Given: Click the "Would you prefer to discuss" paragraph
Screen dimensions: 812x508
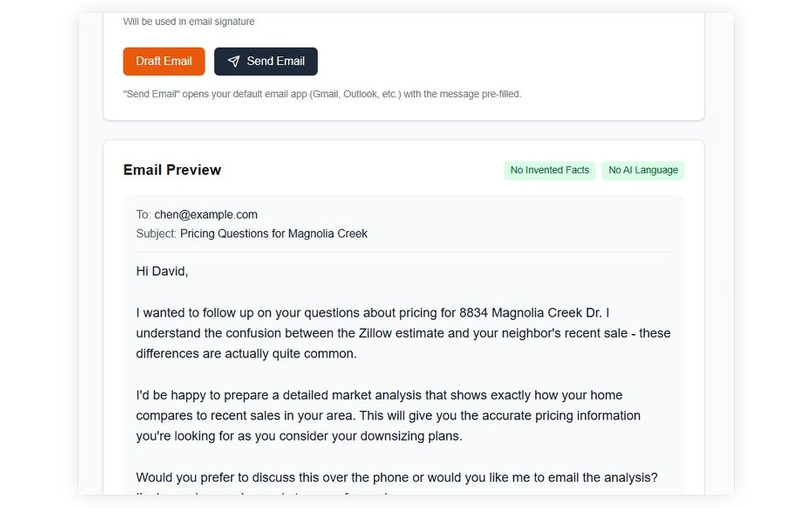Looking at the screenshot, I should click(396, 478).
